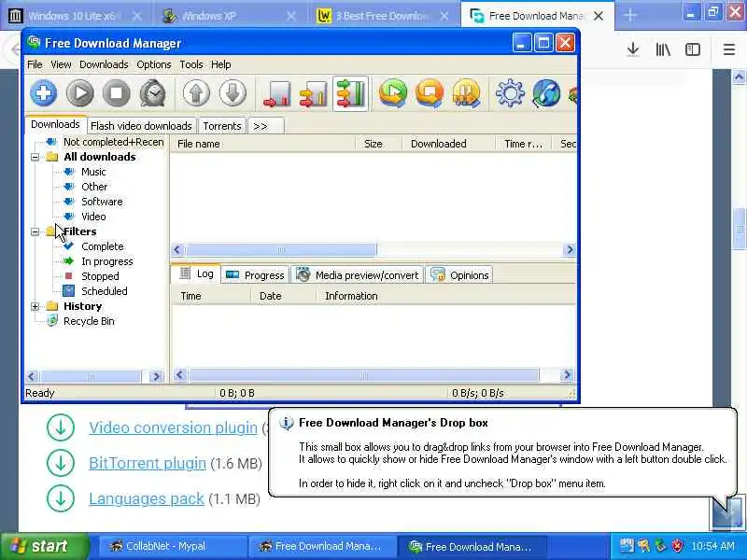Open the Video conversion plugin link

[173, 427]
